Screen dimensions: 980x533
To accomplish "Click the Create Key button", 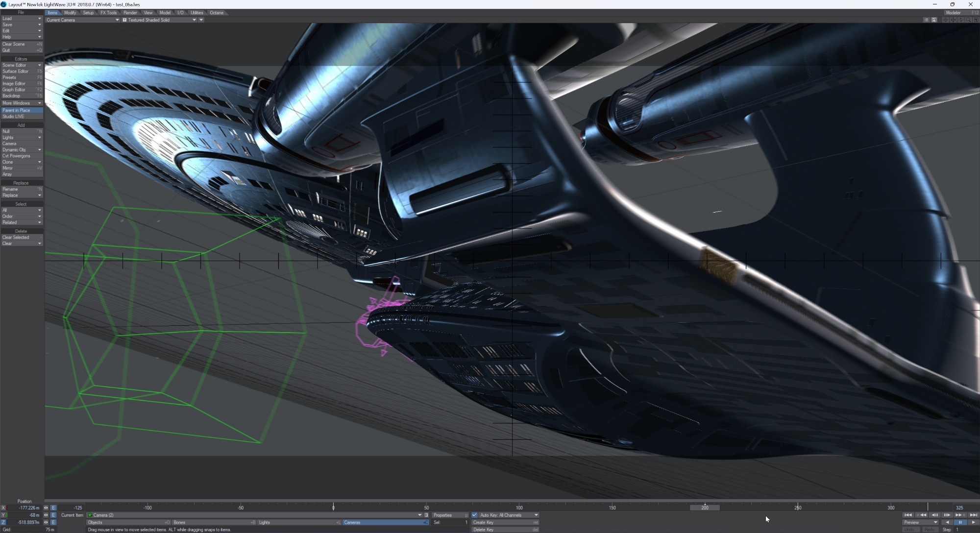I will tap(505, 523).
